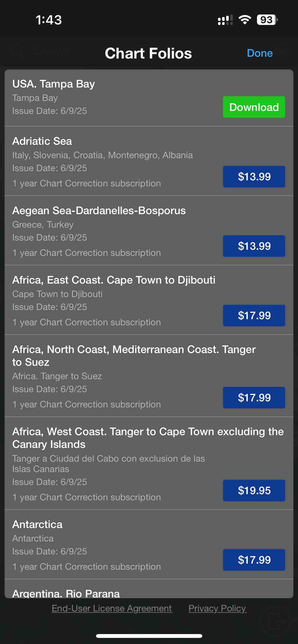The width and height of the screenshot is (298, 644).
Task: Select the Antarctica entry title
Action: pyautogui.click(x=37, y=524)
